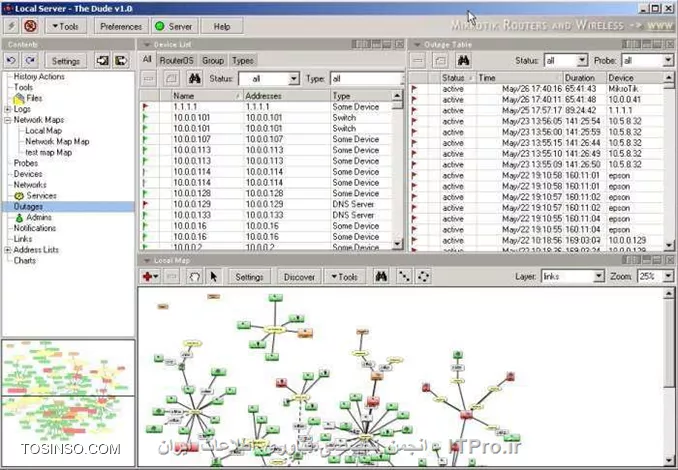Click the Local Map scrollbar up arrow
The width and height of the screenshot is (678, 470).
coord(669,294)
